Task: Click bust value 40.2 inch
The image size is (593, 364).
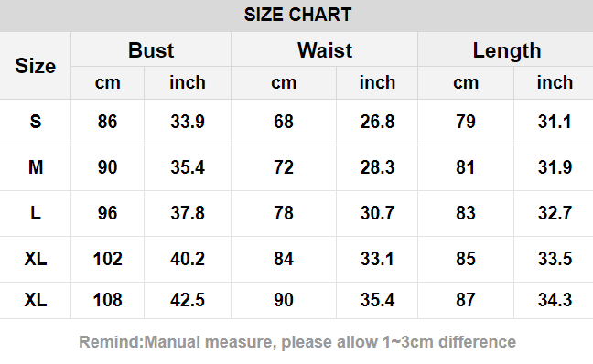Action: 188,259
